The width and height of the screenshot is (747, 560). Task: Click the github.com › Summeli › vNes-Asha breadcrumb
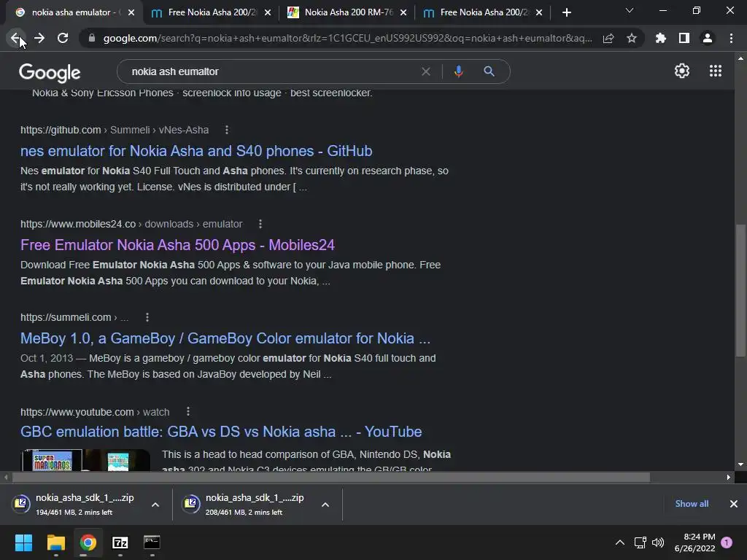[x=115, y=130]
